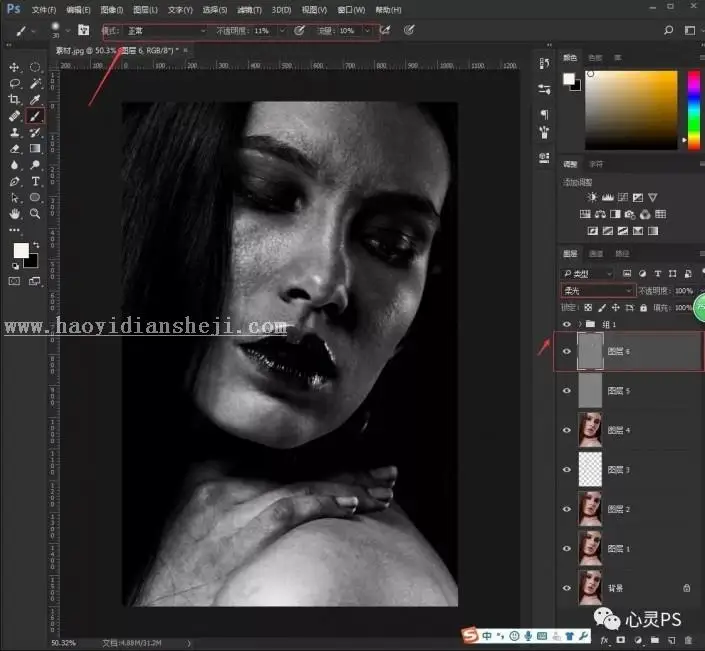
Task: Reset default foreground and background colors
Action: [15, 266]
